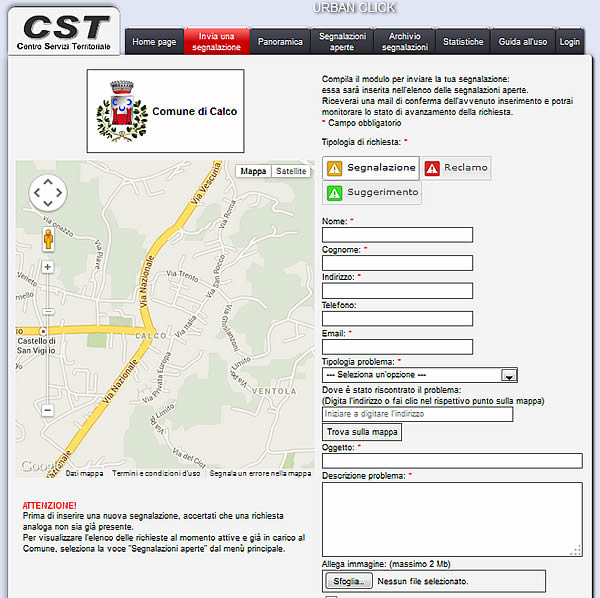
Task: Click the Sfoglia file browse button
Action: (x=349, y=581)
